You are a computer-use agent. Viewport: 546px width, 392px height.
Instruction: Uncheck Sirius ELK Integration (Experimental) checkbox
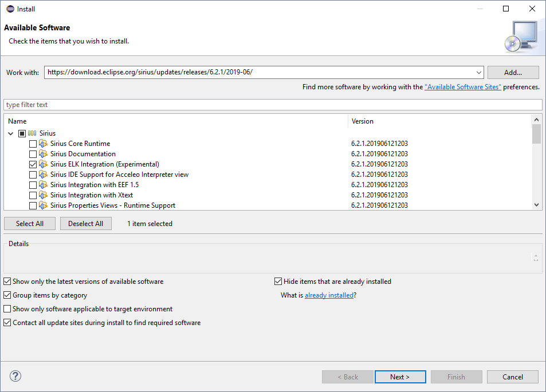click(x=33, y=164)
